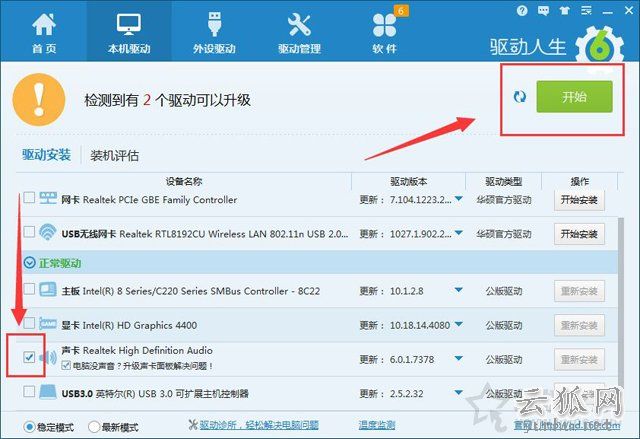Image resolution: width=640 pixels, height=439 pixels.
Task: Click the green 开始 button
Action: (574, 97)
